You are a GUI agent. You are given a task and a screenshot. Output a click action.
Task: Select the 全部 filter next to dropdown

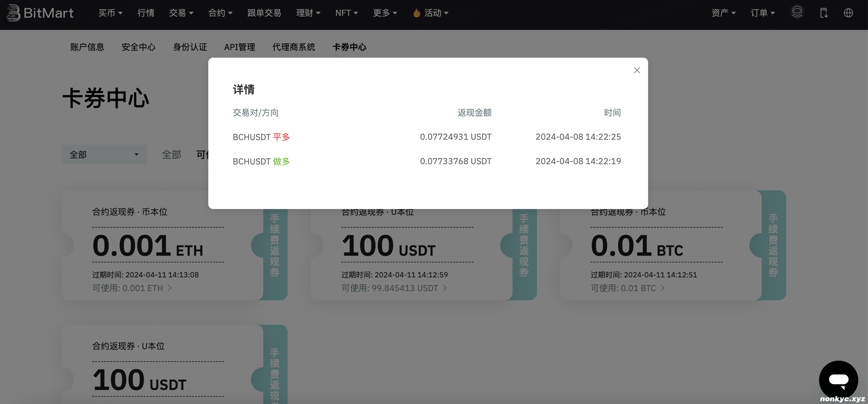pyautogui.click(x=172, y=154)
